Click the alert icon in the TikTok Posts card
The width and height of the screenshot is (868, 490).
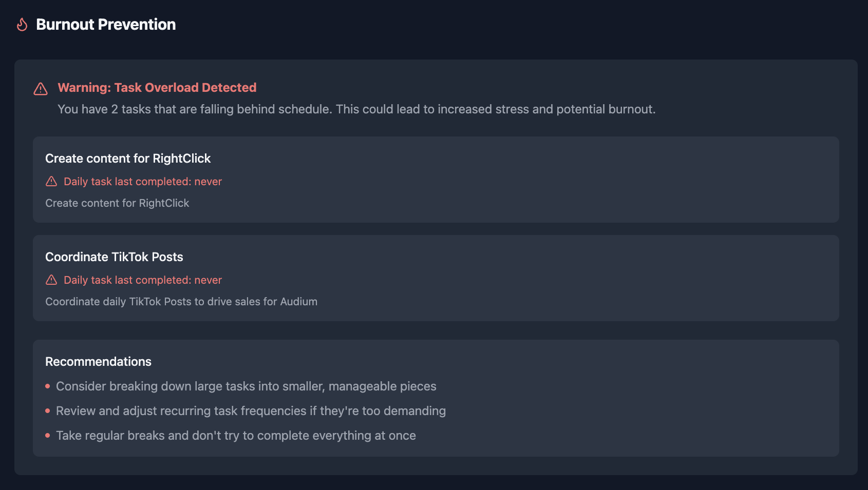click(x=51, y=280)
